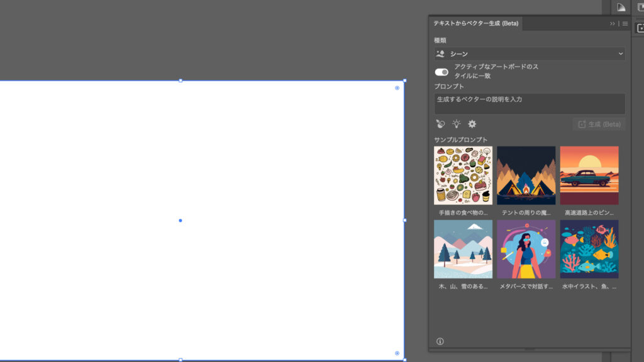
Task: Toggle the match active artboard style switch
Action: [x=440, y=72]
